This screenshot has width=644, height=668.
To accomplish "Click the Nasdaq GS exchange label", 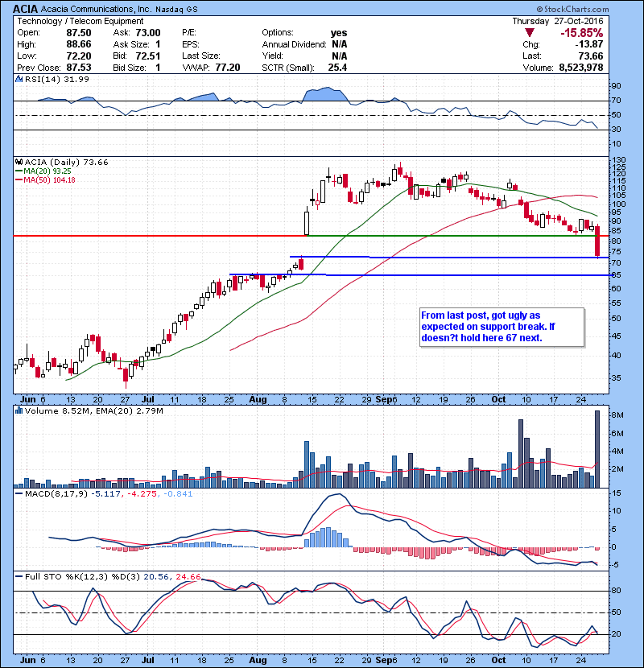I will click(x=176, y=10).
